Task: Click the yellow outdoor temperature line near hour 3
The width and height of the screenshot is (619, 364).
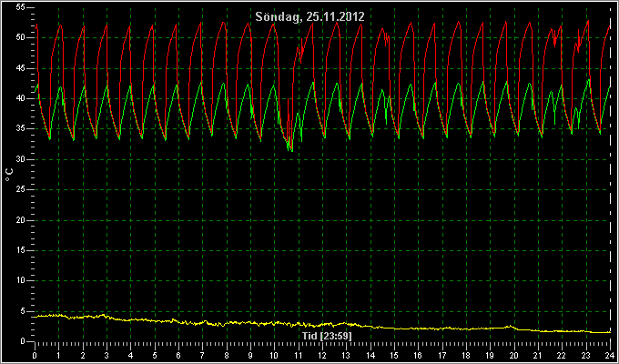Action: (x=104, y=315)
